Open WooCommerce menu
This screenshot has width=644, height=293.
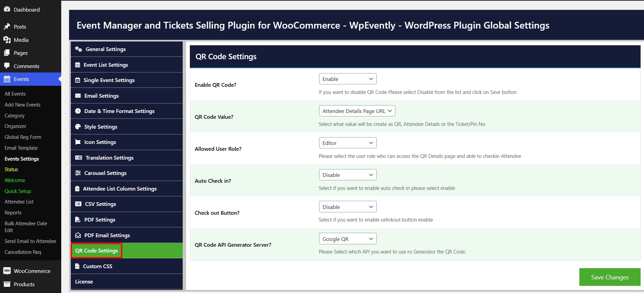(x=31, y=271)
